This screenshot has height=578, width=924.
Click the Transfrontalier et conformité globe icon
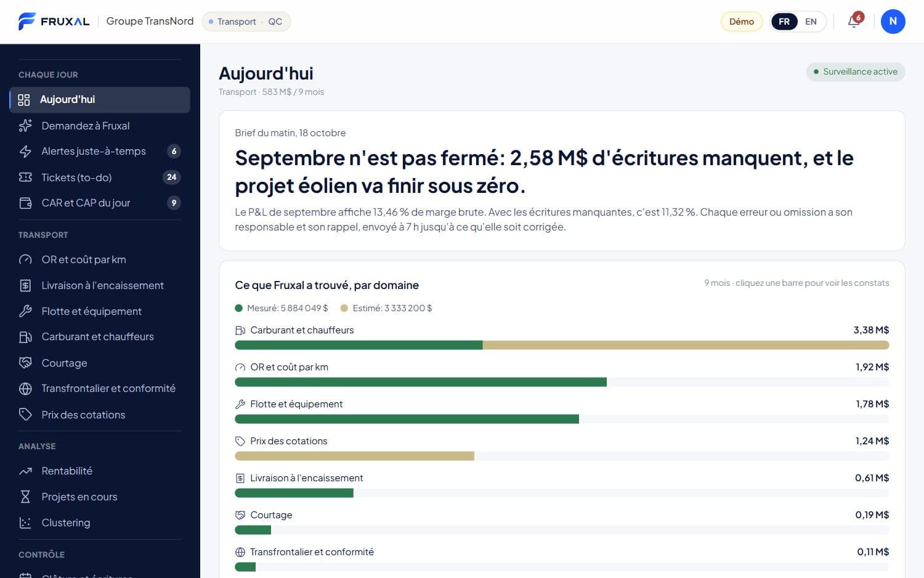pos(25,389)
